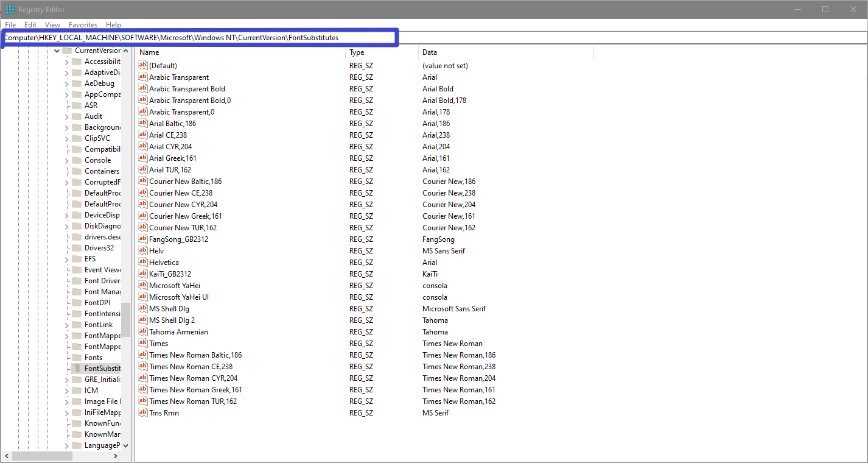Click the Arial Bold,178 data cell
The height and width of the screenshot is (463, 868).
(x=444, y=100)
